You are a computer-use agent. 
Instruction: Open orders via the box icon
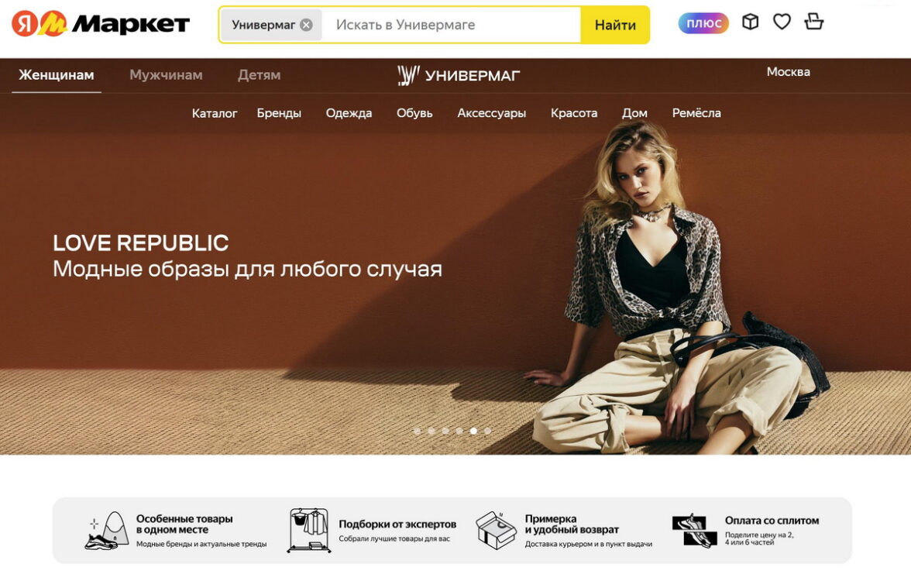[750, 22]
